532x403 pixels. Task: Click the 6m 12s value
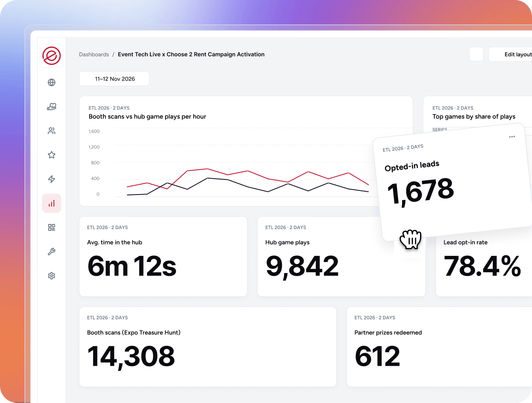tap(132, 266)
